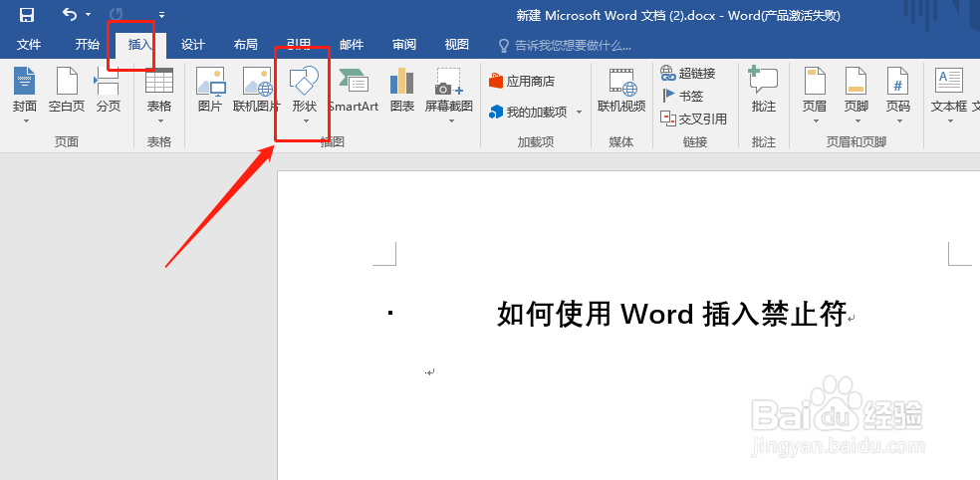This screenshot has width=980, height=480.
Task: Insert a hyperlink with 超链接
Action: tap(688, 73)
